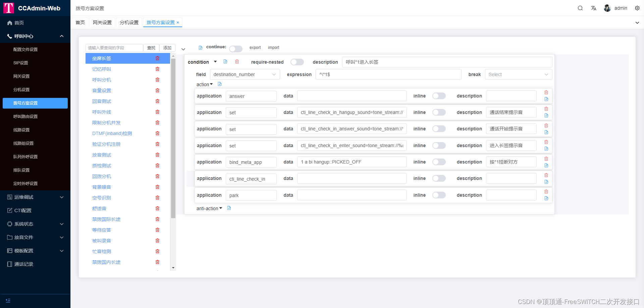
Task: Delete 记忆呼叫 using its trash icon
Action: [x=157, y=69]
